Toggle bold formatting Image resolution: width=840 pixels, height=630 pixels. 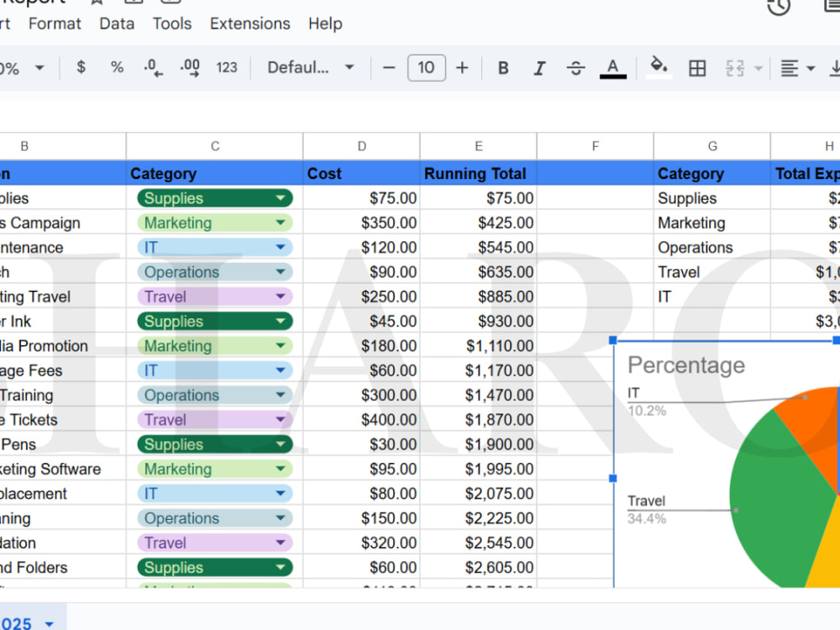point(503,68)
